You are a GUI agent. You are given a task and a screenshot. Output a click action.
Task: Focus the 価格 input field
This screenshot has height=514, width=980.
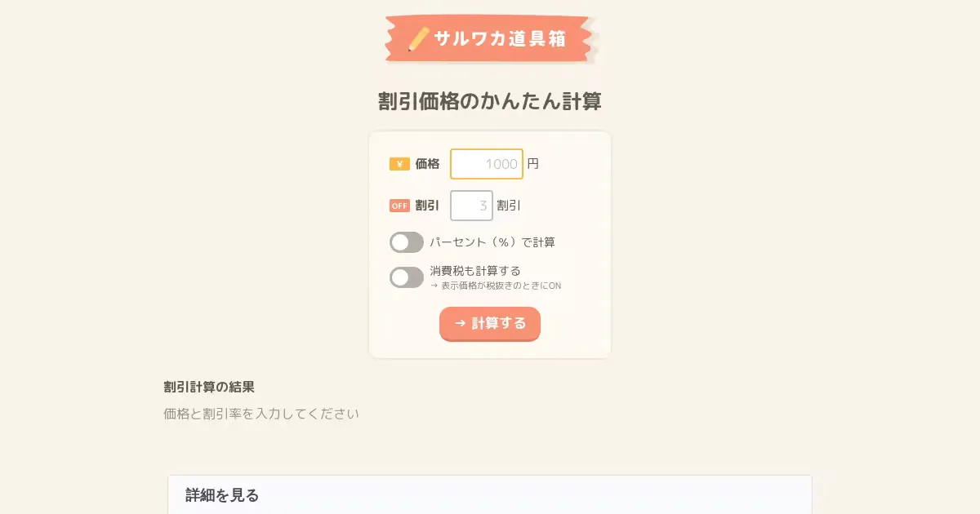coord(486,164)
